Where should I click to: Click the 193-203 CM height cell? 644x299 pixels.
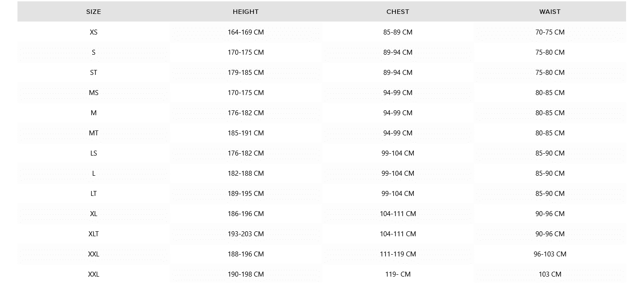click(245, 234)
